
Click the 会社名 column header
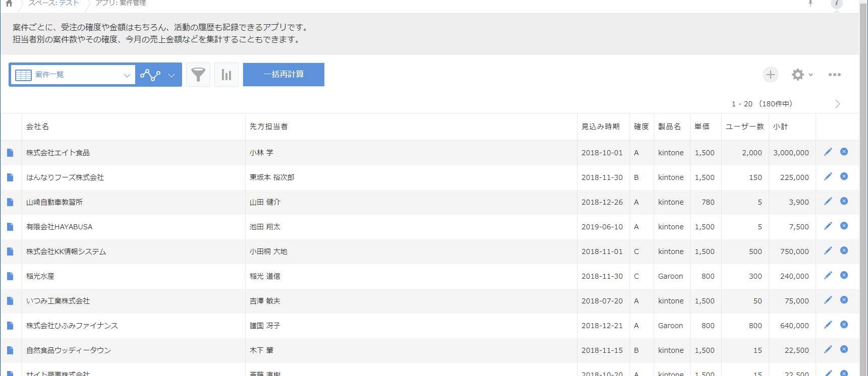[38, 127]
